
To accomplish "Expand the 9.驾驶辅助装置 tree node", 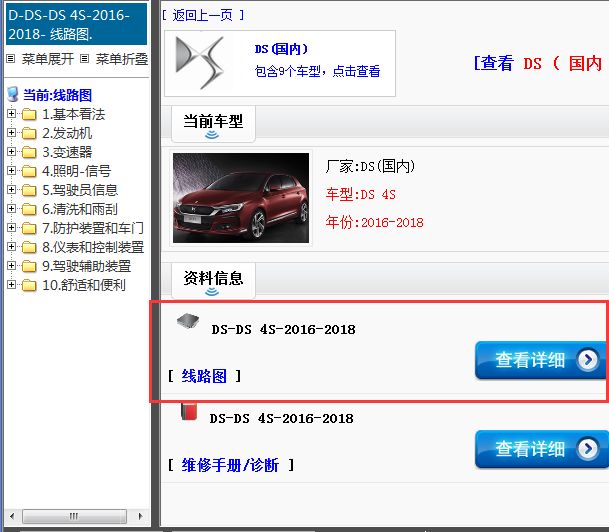I will tap(11, 266).
